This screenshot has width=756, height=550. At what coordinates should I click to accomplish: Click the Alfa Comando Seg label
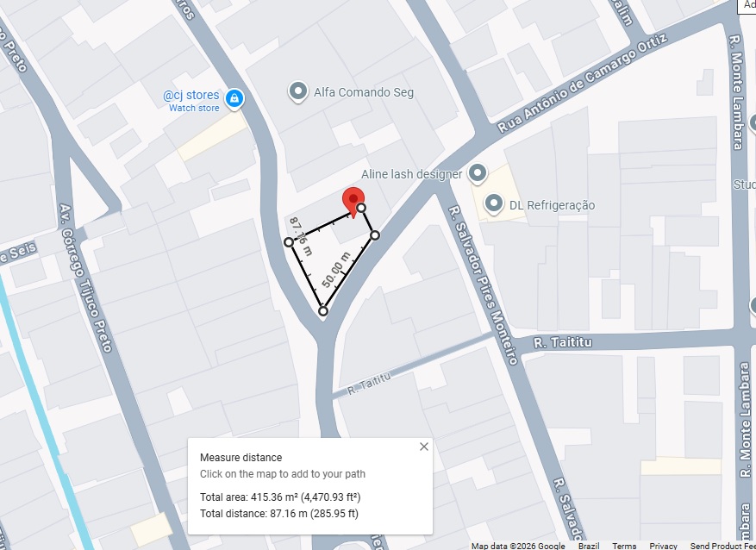pyautogui.click(x=364, y=92)
